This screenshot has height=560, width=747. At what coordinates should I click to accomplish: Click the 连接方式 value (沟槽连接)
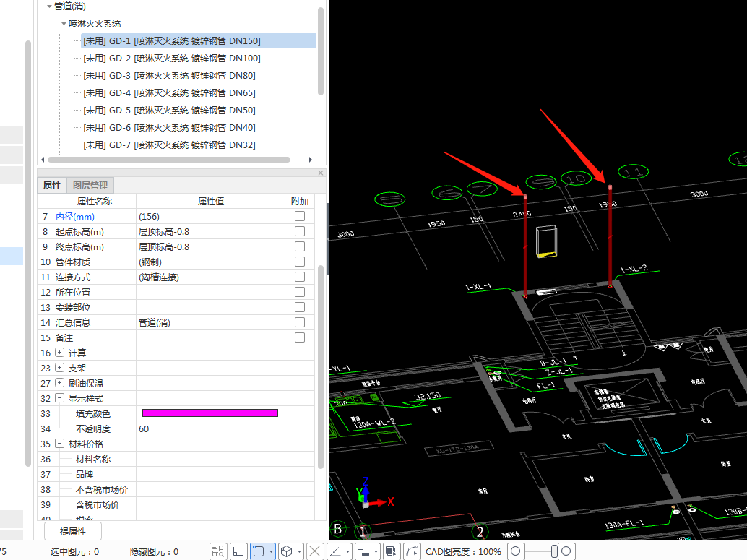tap(210, 277)
